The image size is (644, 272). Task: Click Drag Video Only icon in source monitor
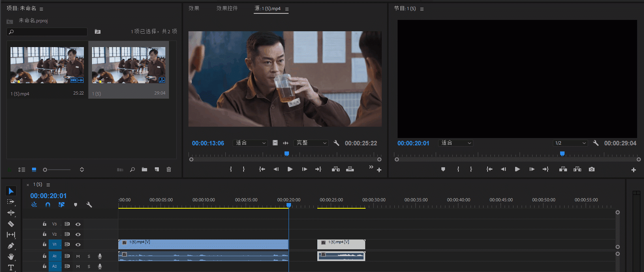tap(275, 143)
